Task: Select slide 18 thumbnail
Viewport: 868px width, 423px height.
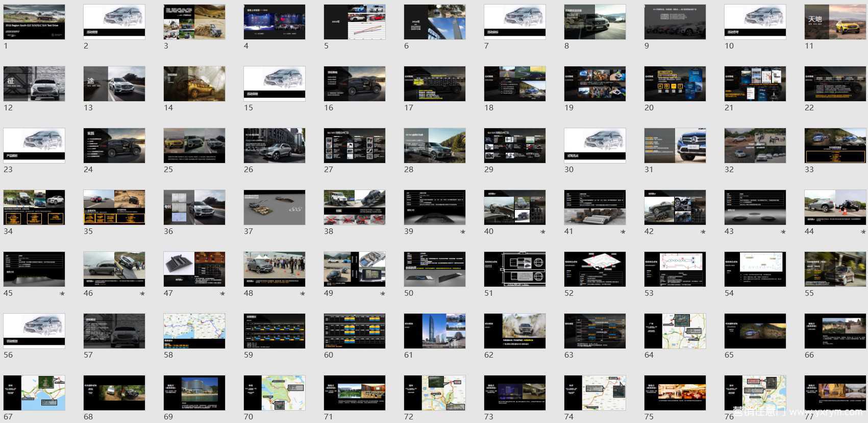Action: tap(515, 84)
